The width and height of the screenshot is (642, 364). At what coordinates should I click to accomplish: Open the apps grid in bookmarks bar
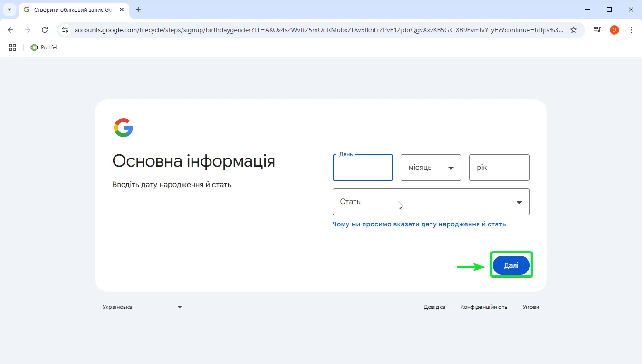[x=12, y=47]
